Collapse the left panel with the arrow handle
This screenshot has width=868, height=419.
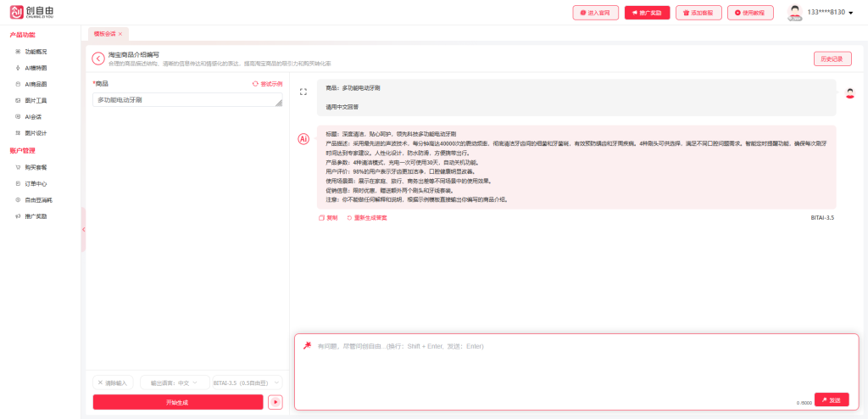[x=83, y=230]
